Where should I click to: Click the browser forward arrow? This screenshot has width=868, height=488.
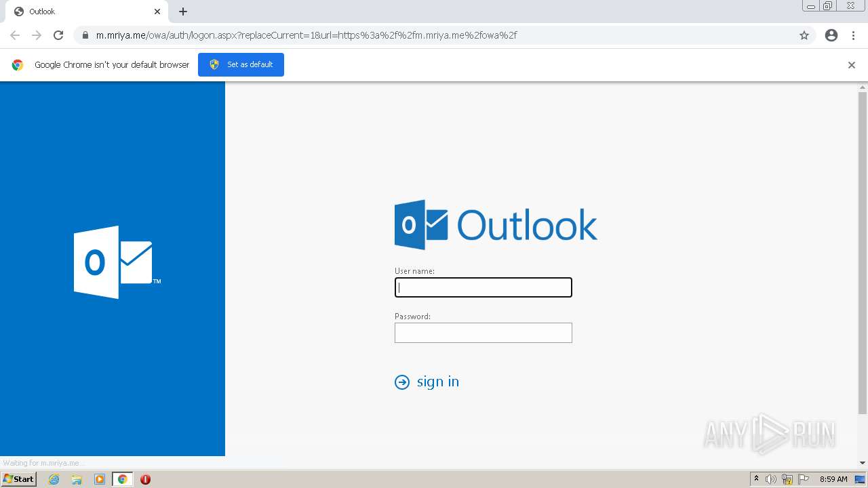[x=37, y=35]
